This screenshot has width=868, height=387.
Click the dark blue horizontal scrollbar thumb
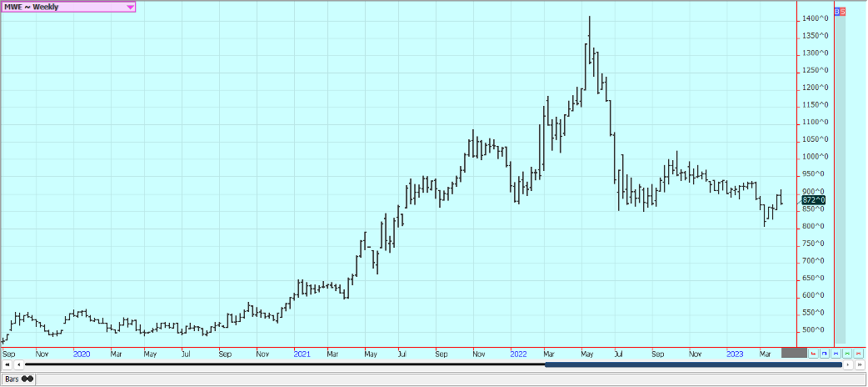coord(691,364)
